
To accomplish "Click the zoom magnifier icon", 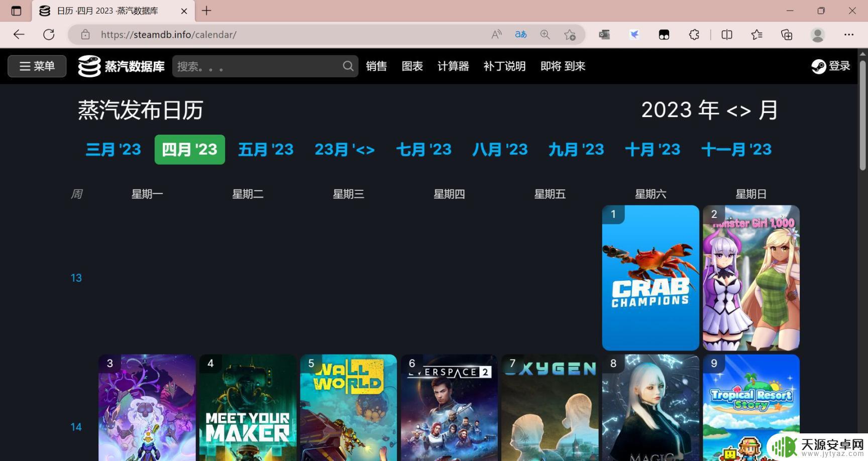I will pos(545,35).
